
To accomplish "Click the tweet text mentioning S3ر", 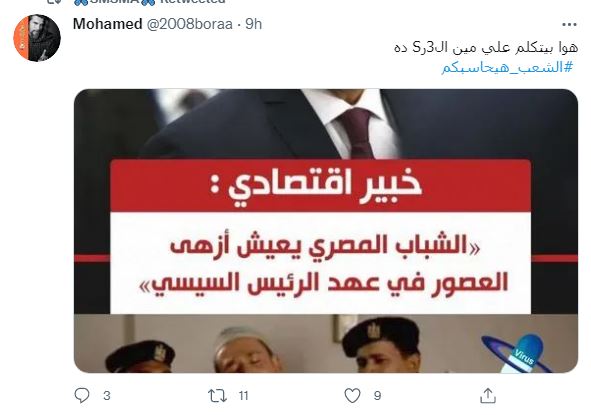I will 486,48.
